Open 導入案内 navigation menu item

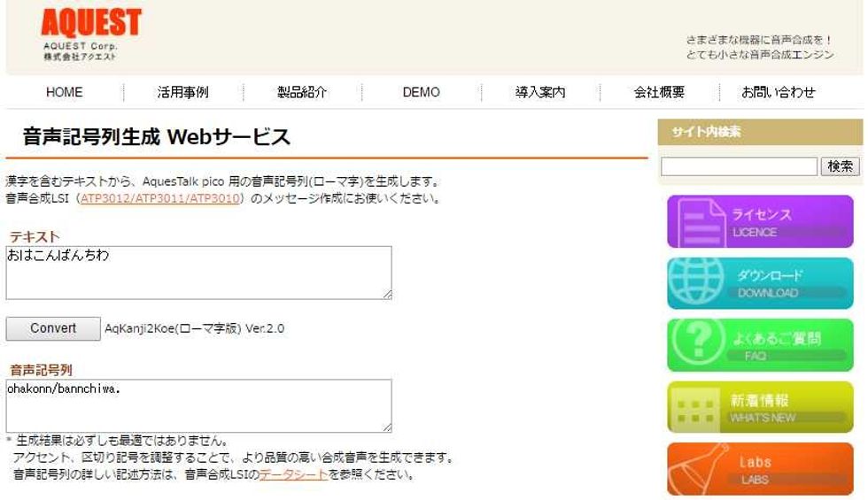540,92
